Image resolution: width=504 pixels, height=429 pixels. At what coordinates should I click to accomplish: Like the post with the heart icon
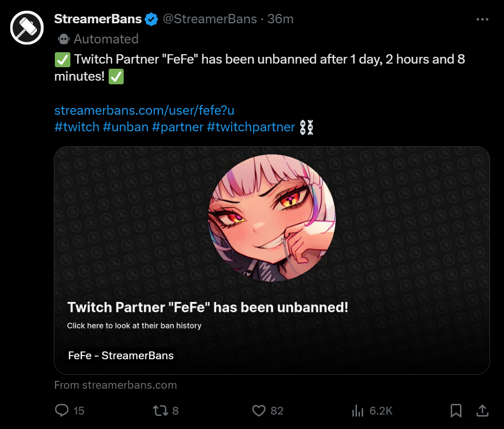coord(259,410)
